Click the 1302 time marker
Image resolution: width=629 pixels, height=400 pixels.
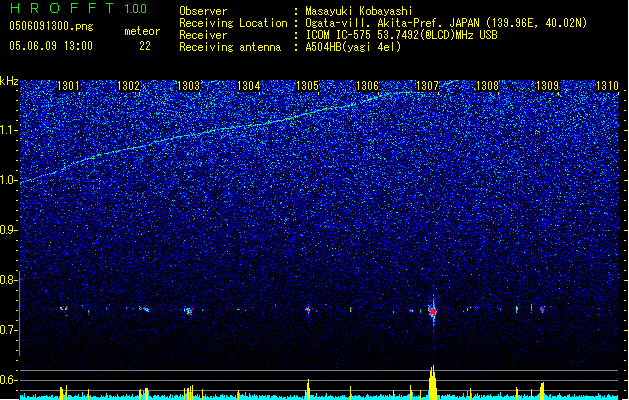click(x=128, y=86)
